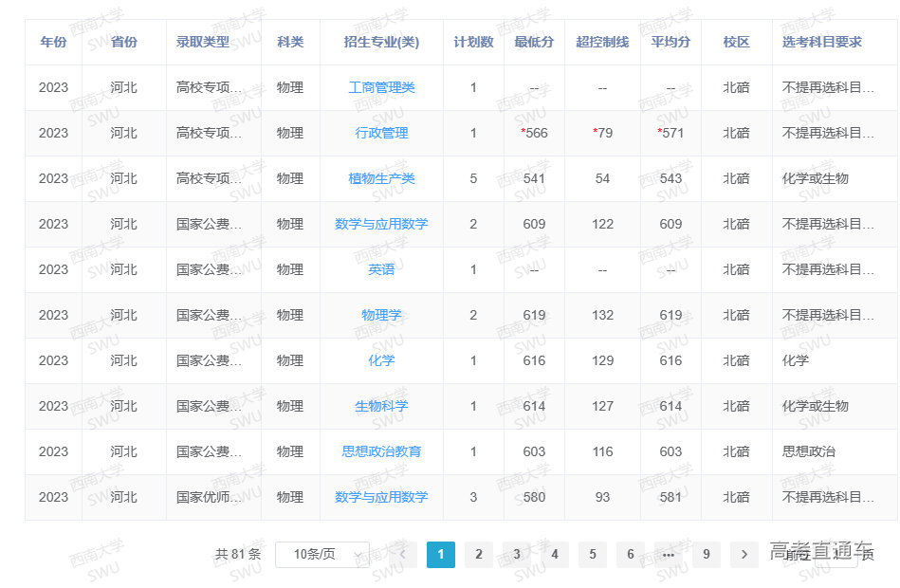Image resolution: width=900 pixels, height=588 pixels.
Task: Select the 生物科学 major link
Action: pyautogui.click(x=381, y=407)
